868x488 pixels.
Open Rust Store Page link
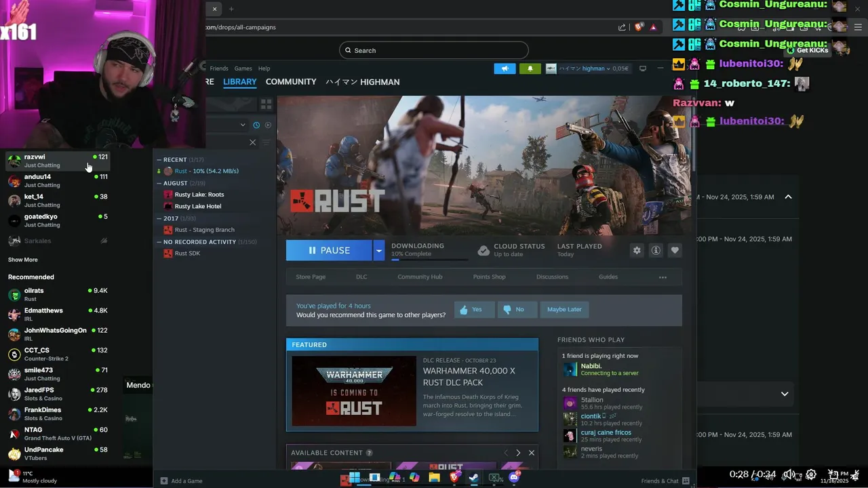click(x=311, y=277)
